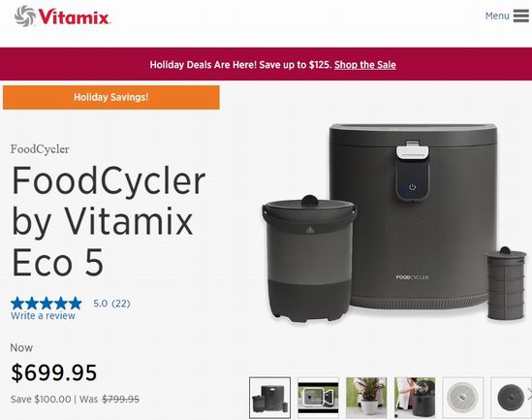The image size is (532, 420).
Task: Select first thumbnail of FoodCycler set
Action: [269, 398]
